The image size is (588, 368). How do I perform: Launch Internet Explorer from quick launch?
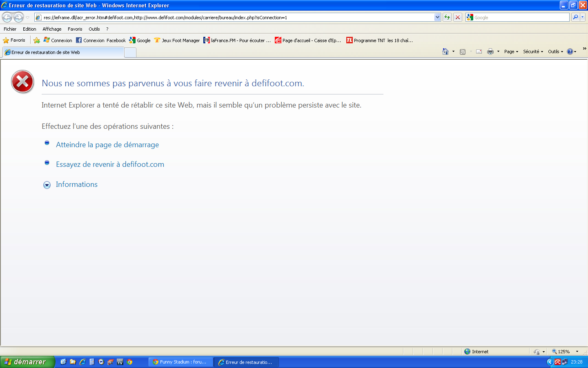click(82, 362)
